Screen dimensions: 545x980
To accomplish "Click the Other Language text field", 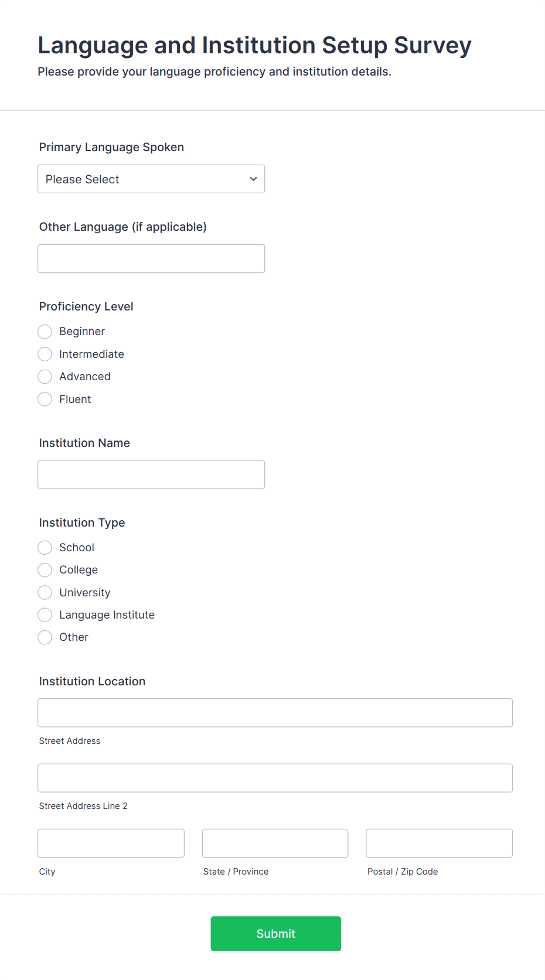I will [151, 259].
